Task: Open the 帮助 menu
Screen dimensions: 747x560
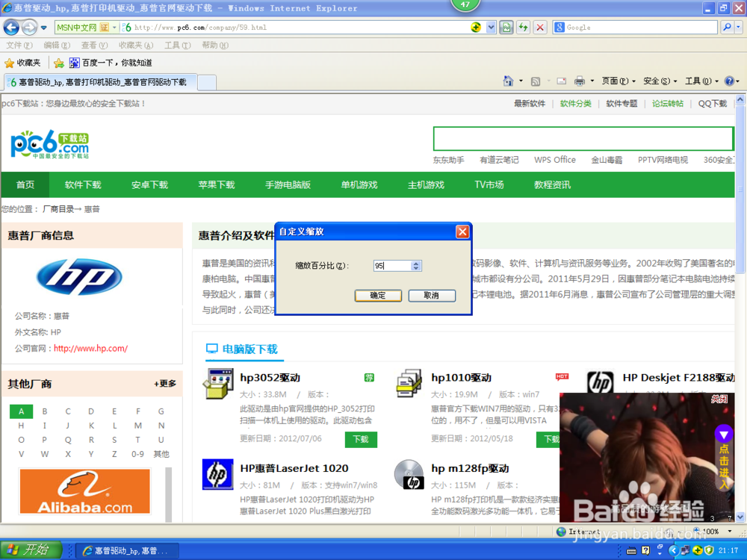Action: pyautogui.click(x=215, y=46)
